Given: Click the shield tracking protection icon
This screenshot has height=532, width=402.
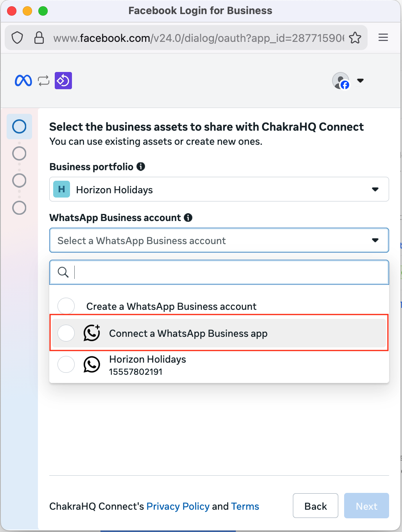Looking at the screenshot, I should (17, 38).
